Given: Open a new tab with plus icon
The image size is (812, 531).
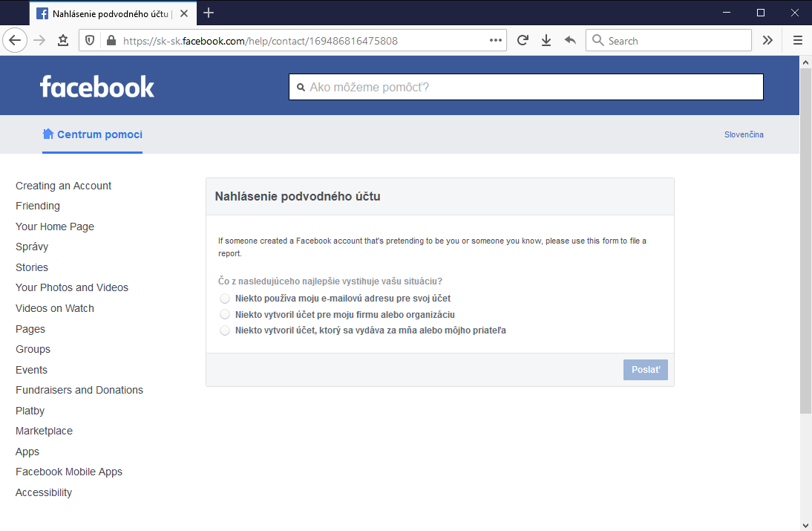Looking at the screenshot, I should point(209,13).
